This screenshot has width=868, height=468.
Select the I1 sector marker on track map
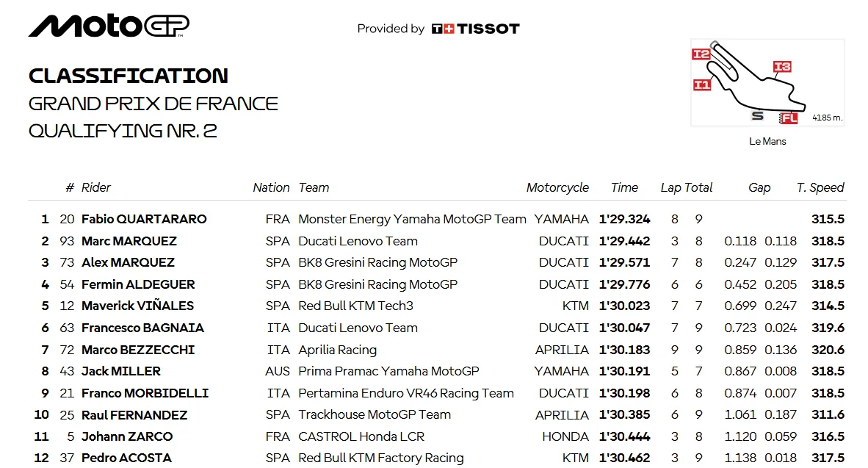pyautogui.click(x=702, y=84)
